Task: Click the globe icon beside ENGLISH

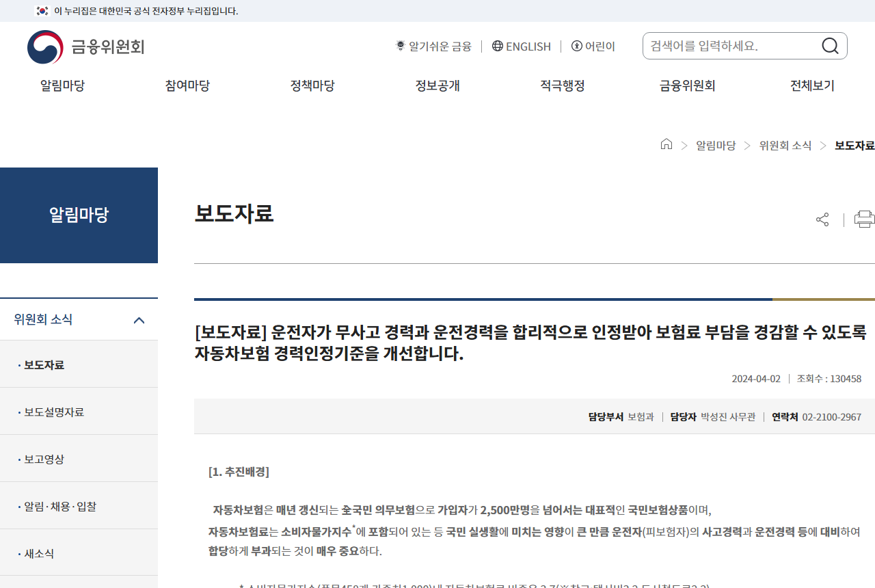Action: point(498,46)
